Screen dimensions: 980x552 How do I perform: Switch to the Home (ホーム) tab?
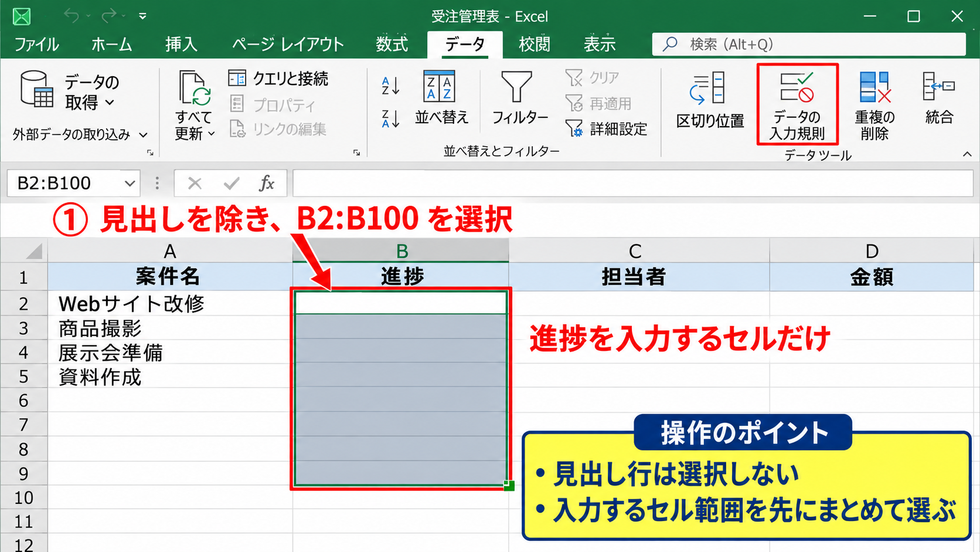pos(111,45)
